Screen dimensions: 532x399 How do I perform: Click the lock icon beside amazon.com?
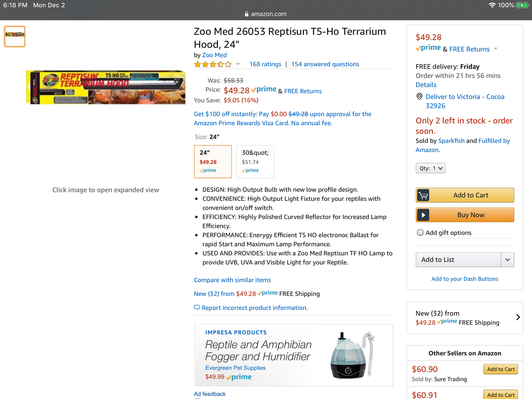246,14
